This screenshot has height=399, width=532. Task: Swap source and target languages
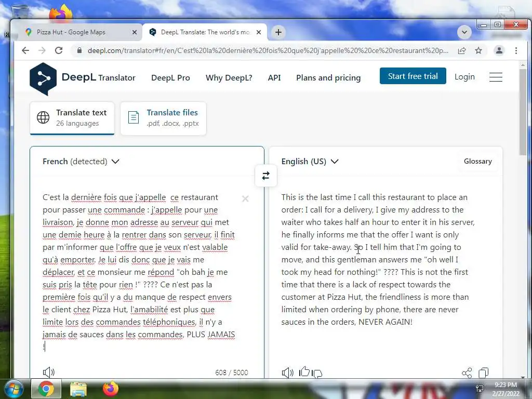[265, 176]
